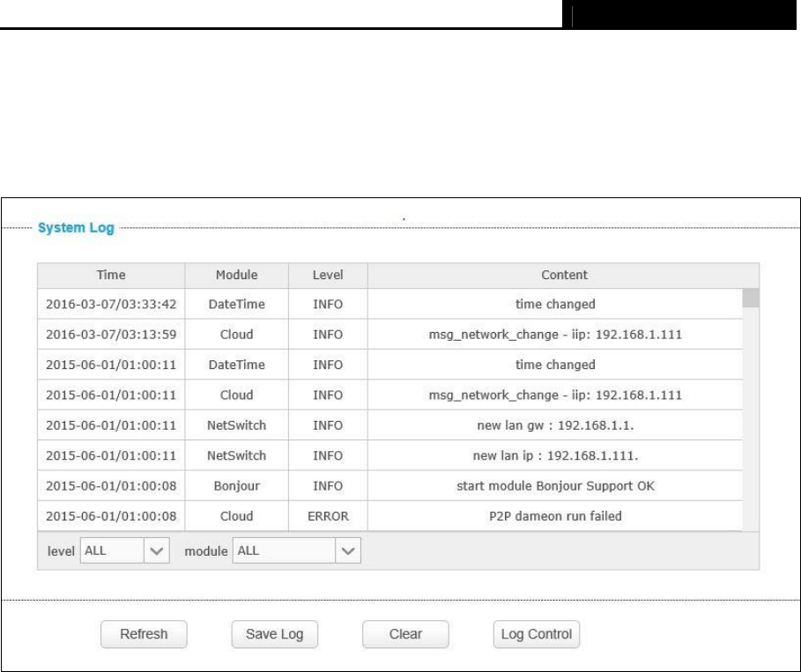Click Cloud module in 2016-03-07/03:13:59 row
Image resolution: width=801 pixels, height=672 pixels.
(x=236, y=335)
